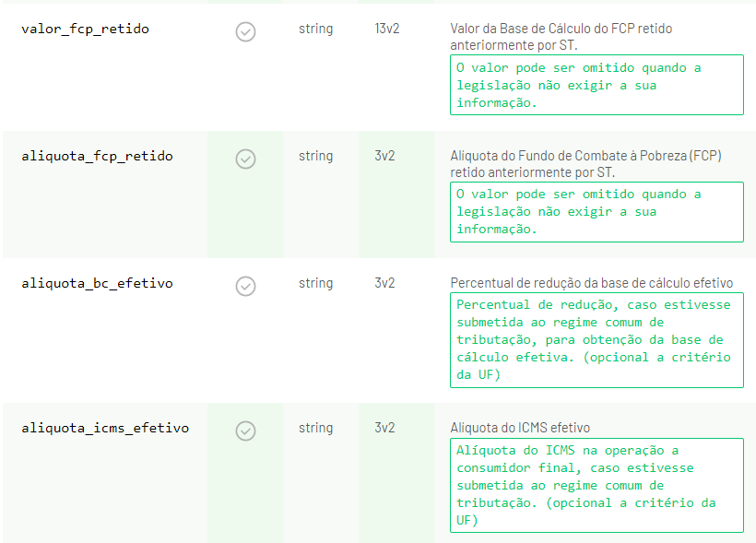Click the checkmark icon for aliquota_bc_efetivo
Screen dimensions: 756x543
pyautogui.click(x=245, y=287)
